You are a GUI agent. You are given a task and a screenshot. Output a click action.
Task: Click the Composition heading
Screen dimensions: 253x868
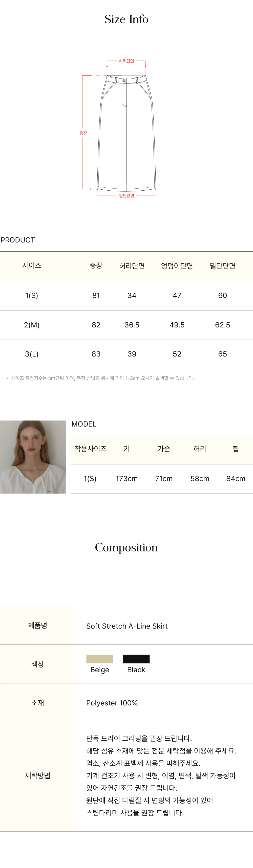tap(126, 548)
